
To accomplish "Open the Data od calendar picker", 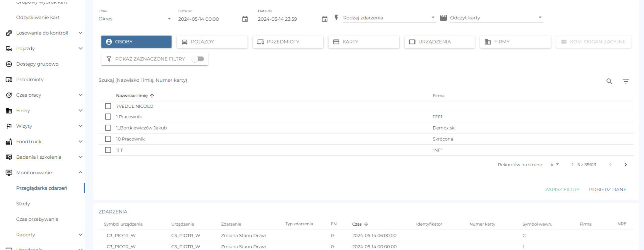I will pos(245,19).
